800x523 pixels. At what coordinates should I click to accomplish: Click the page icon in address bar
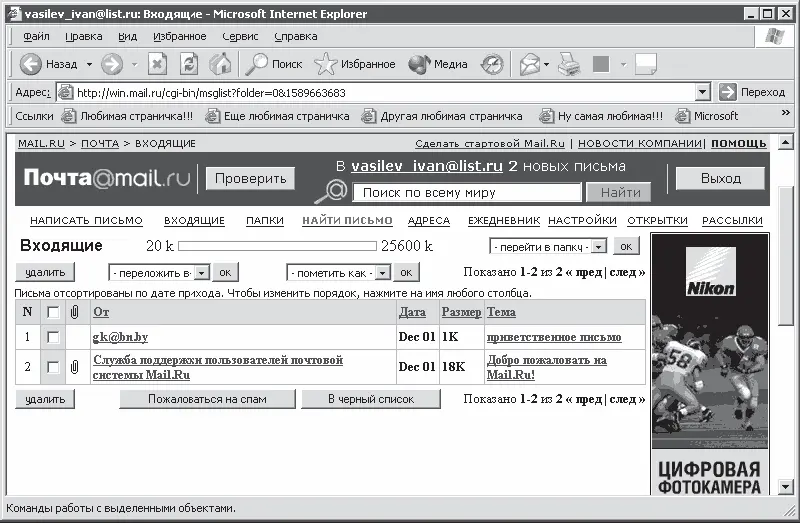click(65, 92)
